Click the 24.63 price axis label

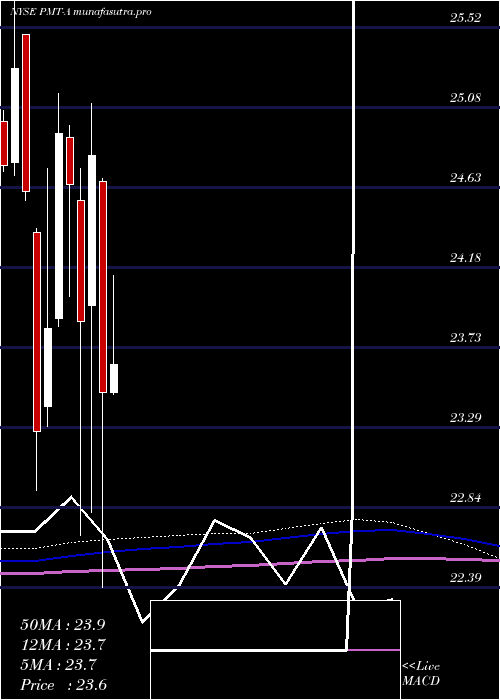pos(465,178)
